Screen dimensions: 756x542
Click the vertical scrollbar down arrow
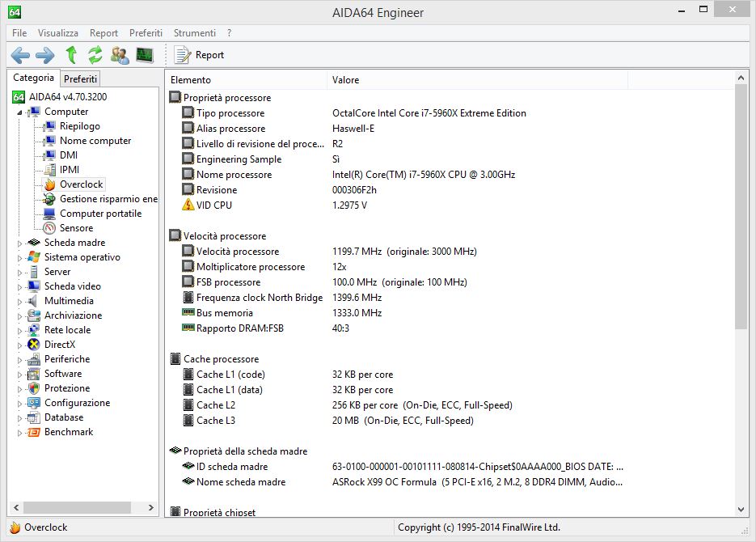741,510
